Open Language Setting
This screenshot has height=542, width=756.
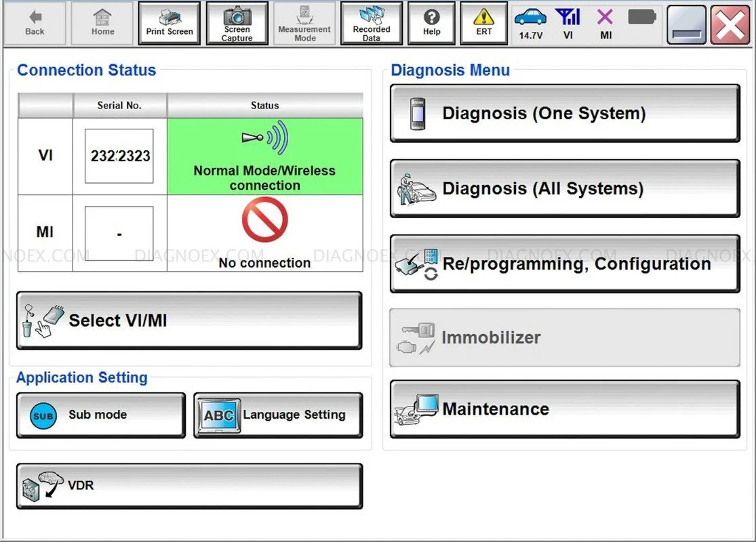coord(278,415)
